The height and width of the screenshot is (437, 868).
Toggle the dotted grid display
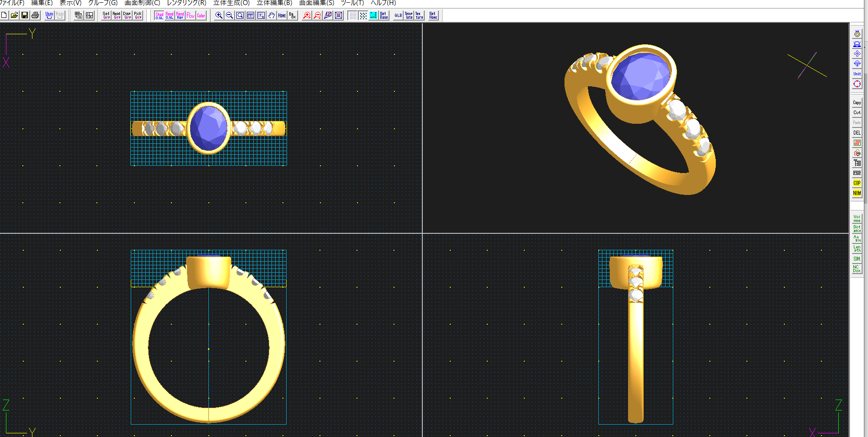pyautogui.click(x=353, y=16)
